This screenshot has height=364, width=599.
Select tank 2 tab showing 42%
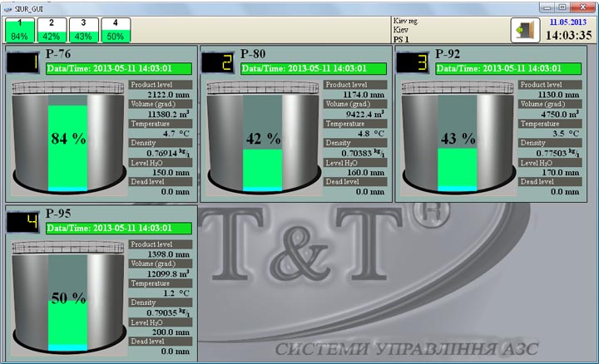click(x=52, y=30)
